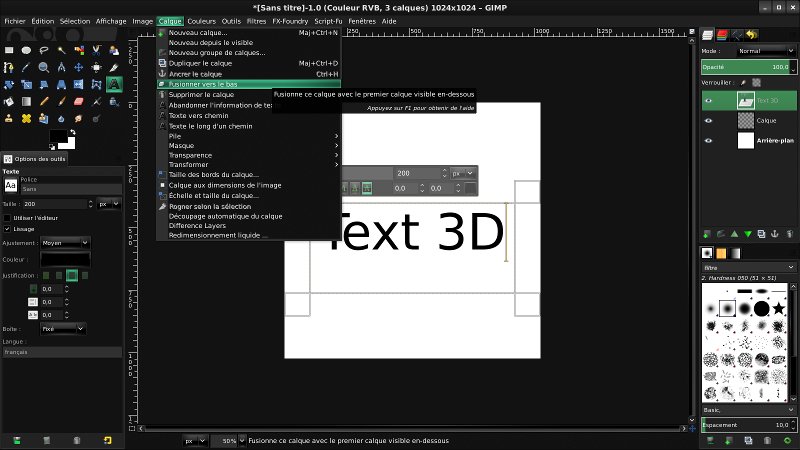The width and height of the screenshot is (800, 450).
Task: Switch to the Channels tab in dock
Action: click(722, 35)
